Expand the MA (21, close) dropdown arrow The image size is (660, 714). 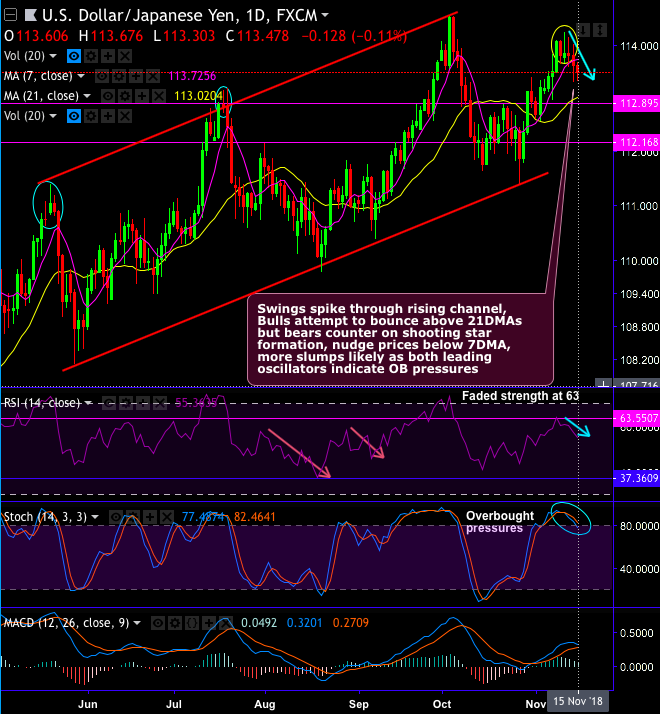click(87, 96)
